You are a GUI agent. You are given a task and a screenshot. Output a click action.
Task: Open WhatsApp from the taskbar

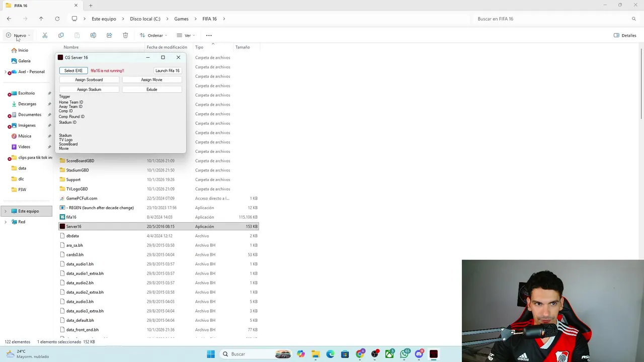[405, 354]
